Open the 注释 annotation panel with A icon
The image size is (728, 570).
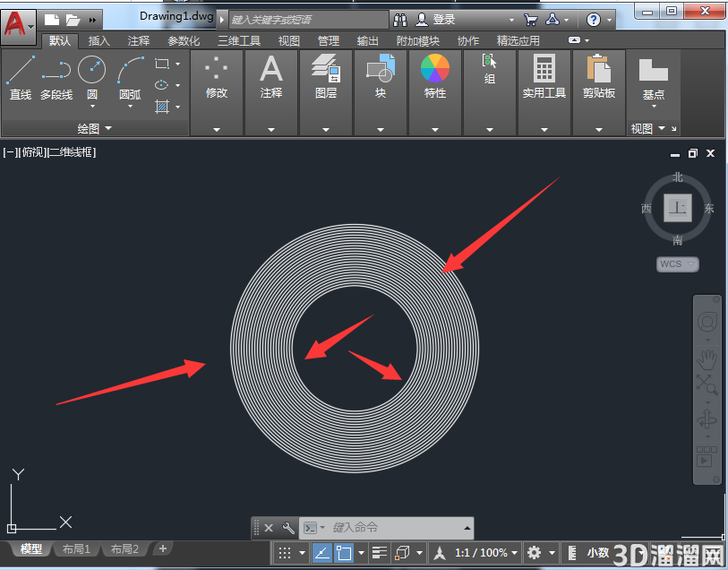click(271, 93)
